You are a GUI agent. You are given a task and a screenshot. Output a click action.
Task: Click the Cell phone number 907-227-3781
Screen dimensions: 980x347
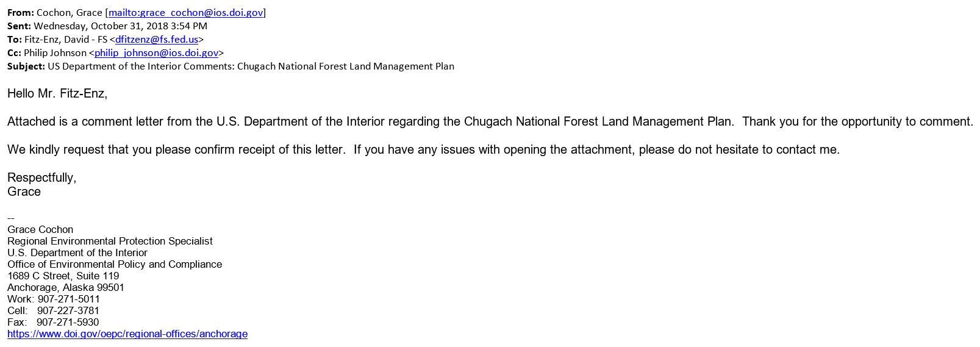tap(68, 310)
